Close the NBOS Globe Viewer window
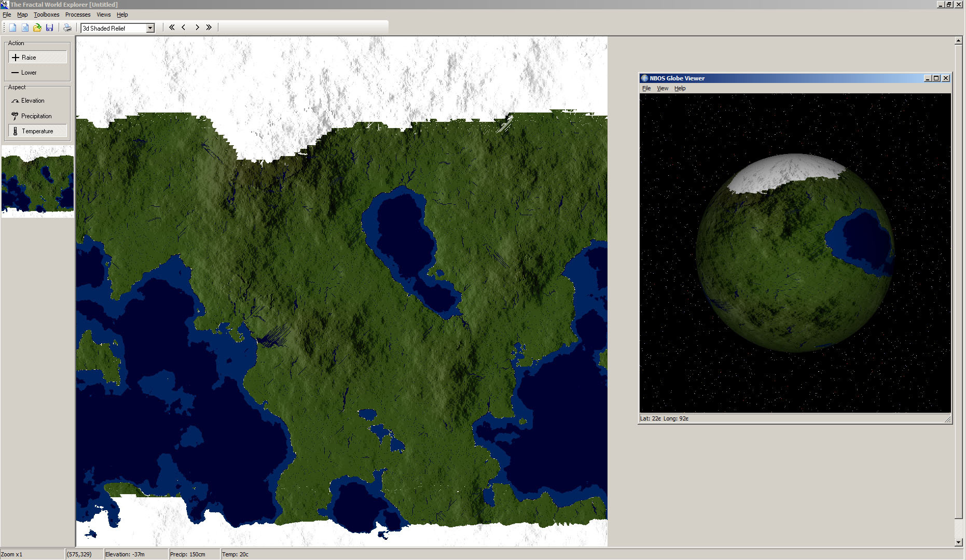Image resolution: width=966 pixels, height=560 pixels. pos(946,78)
